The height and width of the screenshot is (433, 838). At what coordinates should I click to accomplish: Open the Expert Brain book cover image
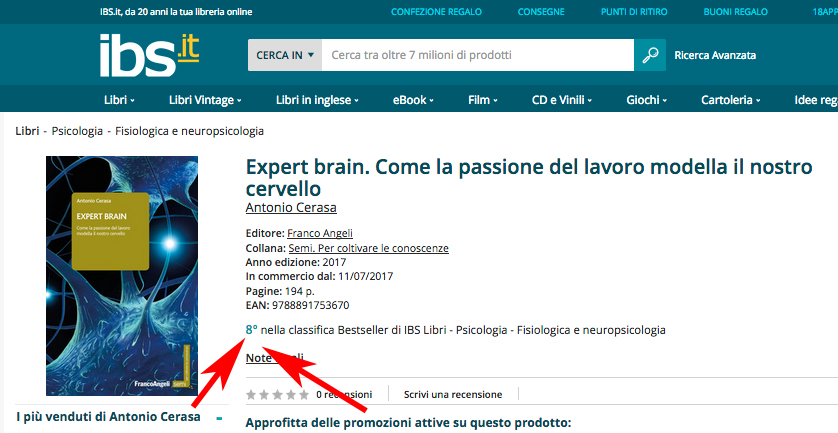tap(122, 276)
